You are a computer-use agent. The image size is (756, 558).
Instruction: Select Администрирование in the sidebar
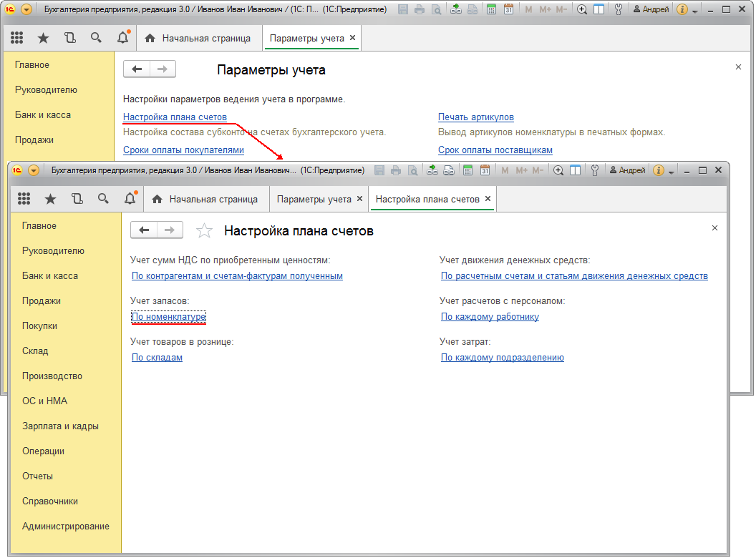(x=66, y=526)
